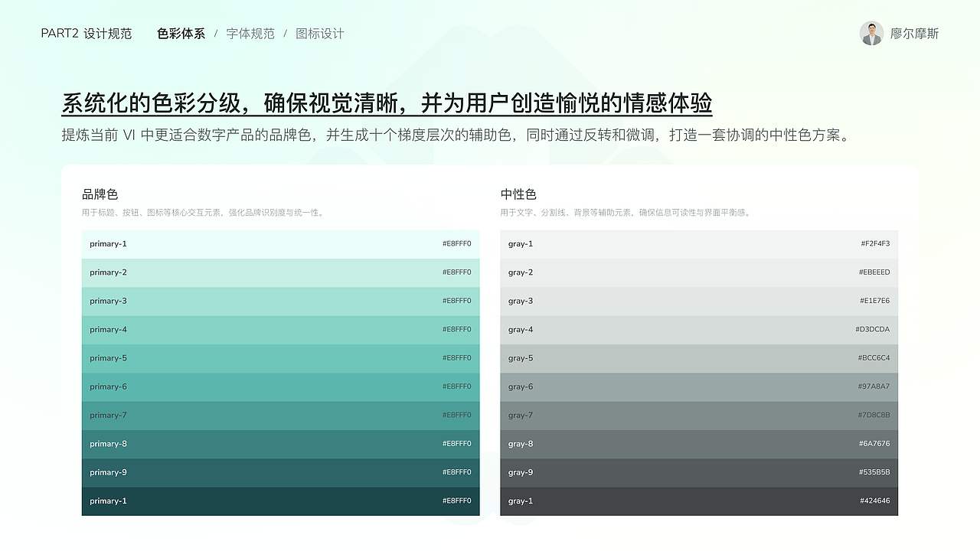
Task: Click the hex value #EBEEED
Action: (x=874, y=272)
